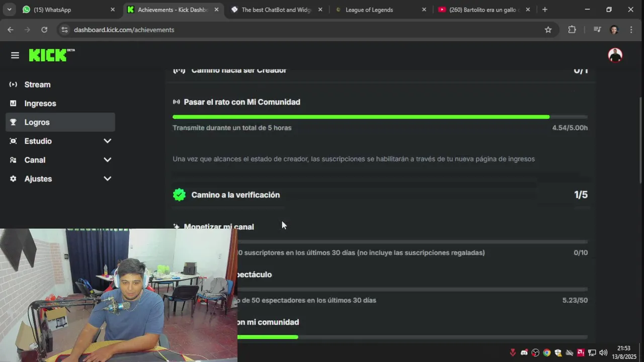Open the Ingresos sidebar item

tap(60, 103)
